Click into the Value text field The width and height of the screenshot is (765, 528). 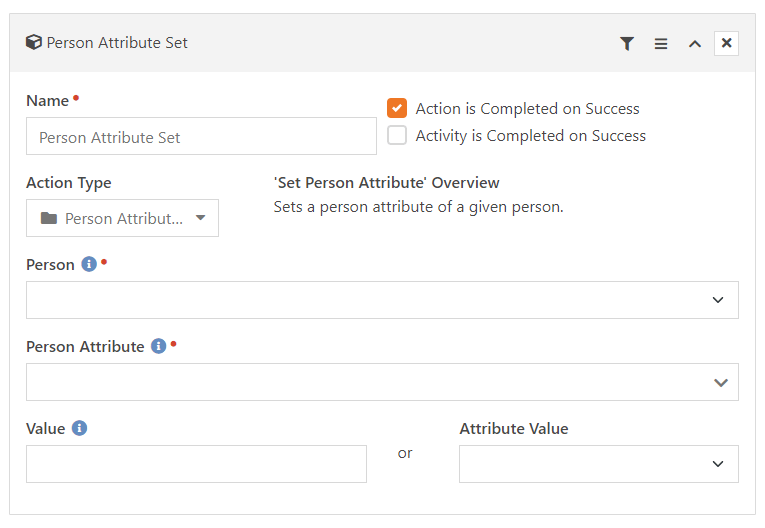(x=196, y=464)
